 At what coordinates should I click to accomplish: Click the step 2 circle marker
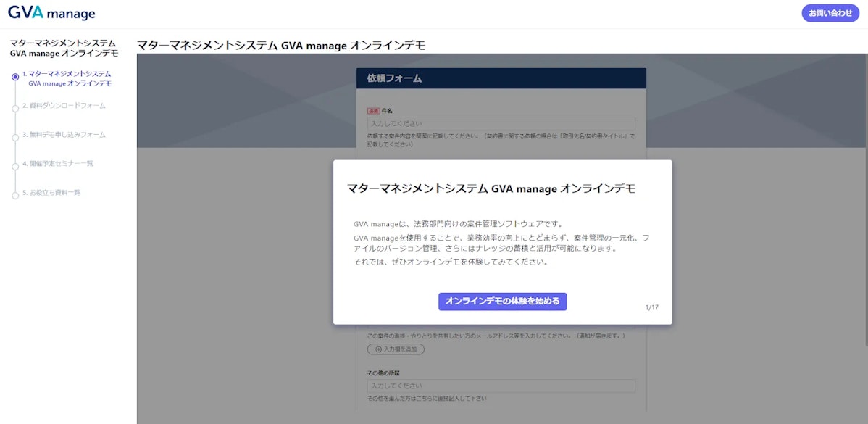pyautogui.click(x=15, y=108)
